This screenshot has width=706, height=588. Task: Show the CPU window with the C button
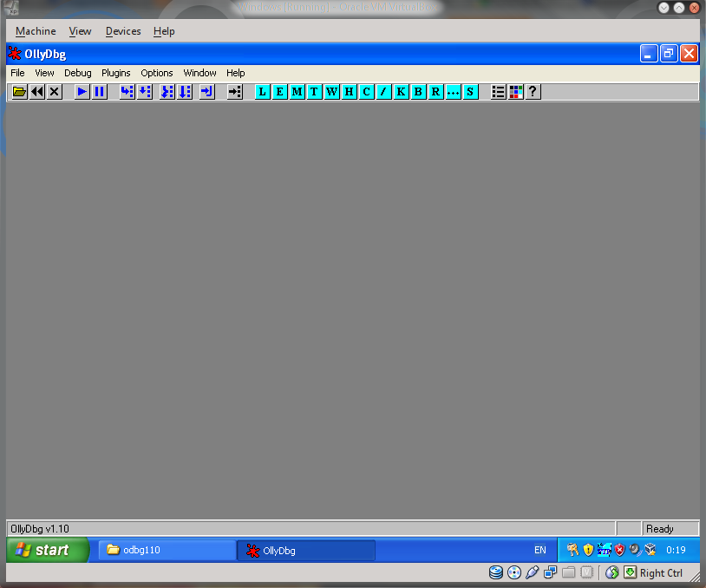(367, 92)
